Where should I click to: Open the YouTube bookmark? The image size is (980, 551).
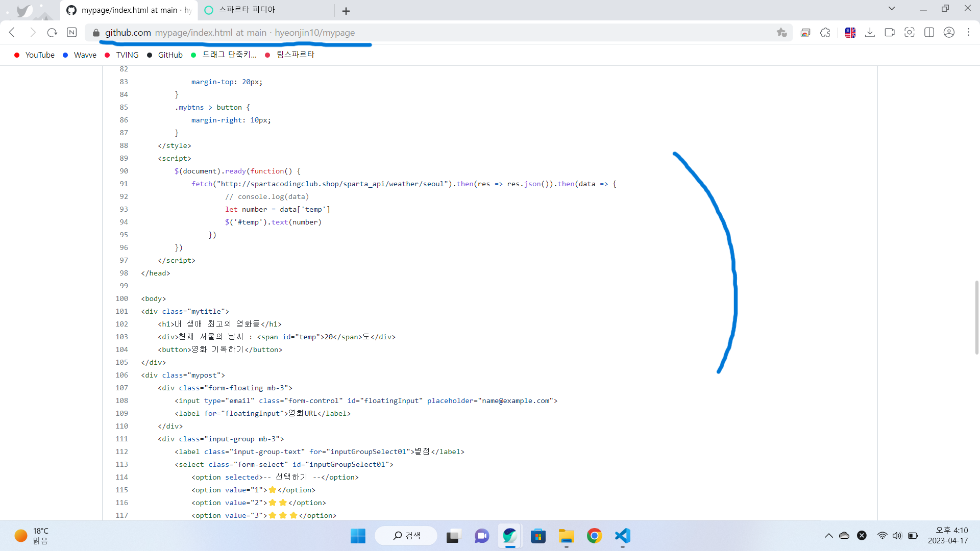35,55
